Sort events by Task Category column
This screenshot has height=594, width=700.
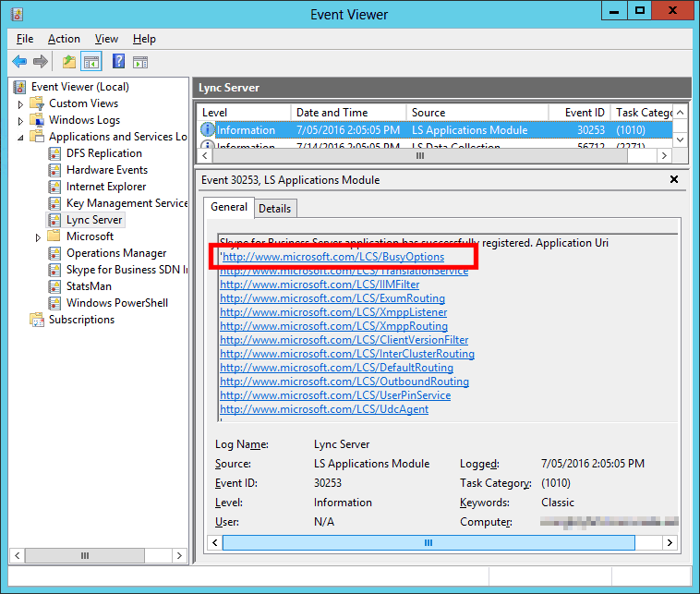(x=643, y=113)
